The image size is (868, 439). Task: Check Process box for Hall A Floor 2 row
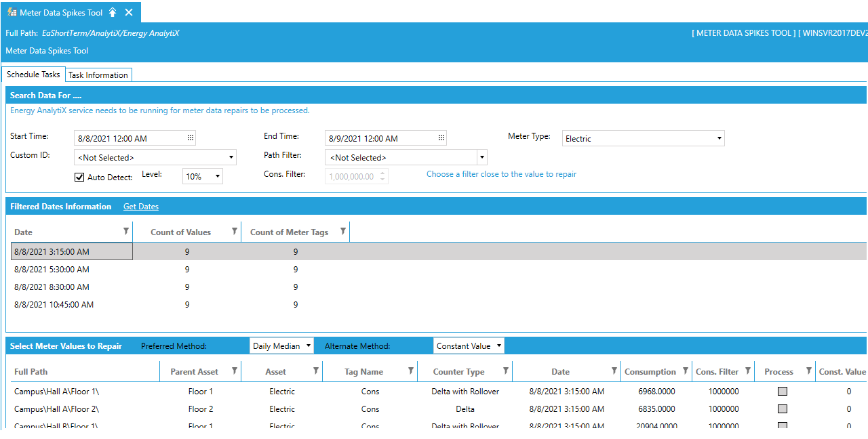pos(782,409)
